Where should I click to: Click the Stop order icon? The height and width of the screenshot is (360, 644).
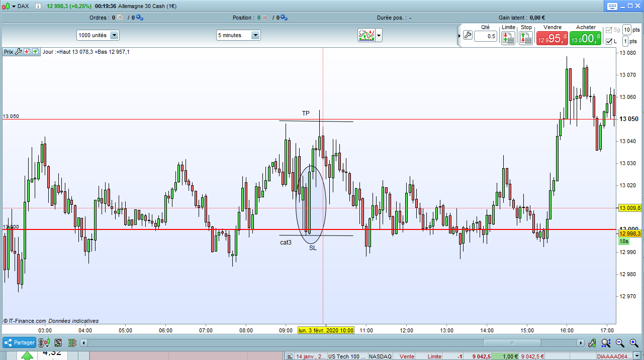(x=526, y=38)
